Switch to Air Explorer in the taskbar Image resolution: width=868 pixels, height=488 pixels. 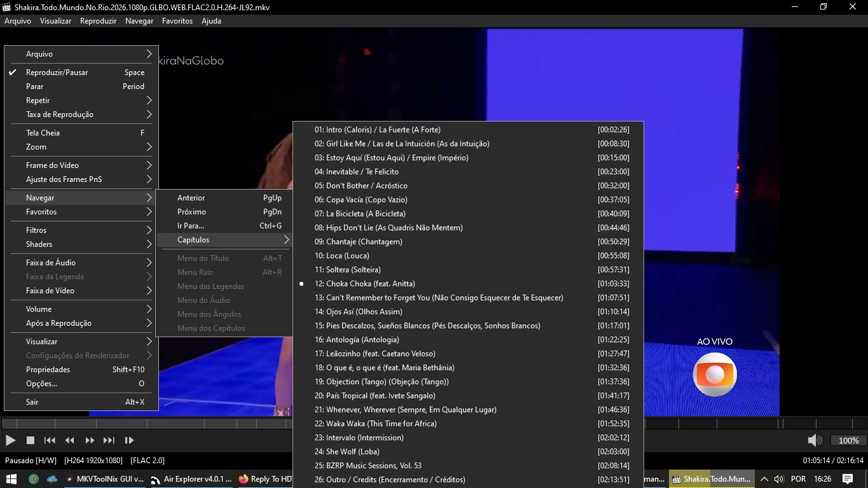click(x=190, y=479)
